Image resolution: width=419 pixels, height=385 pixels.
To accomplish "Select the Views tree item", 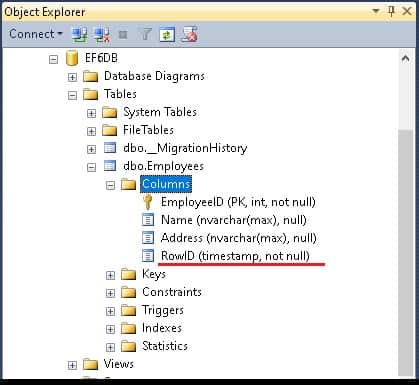I will [x=119, y=364].
